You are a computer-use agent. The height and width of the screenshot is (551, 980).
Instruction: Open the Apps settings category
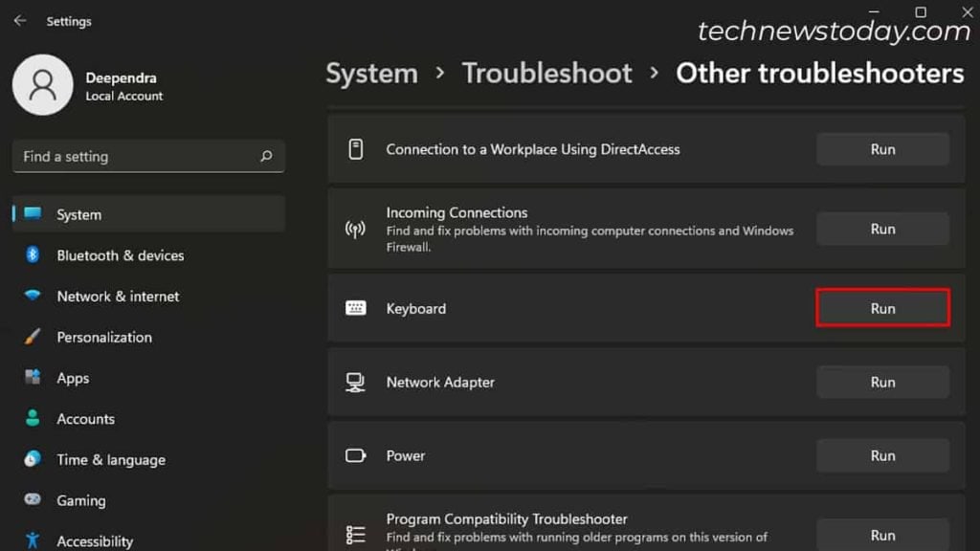[73, 378]
